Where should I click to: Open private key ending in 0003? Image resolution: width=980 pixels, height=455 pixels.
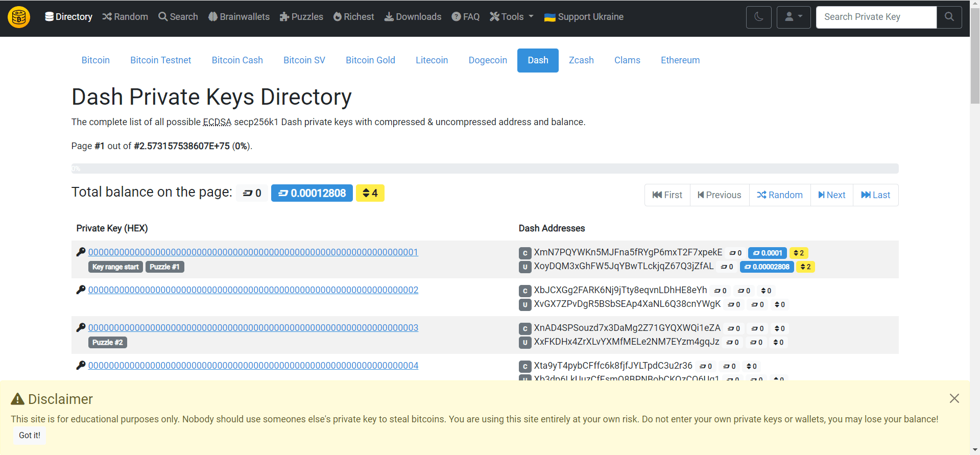pyautogui.click(x=253, y=328)
